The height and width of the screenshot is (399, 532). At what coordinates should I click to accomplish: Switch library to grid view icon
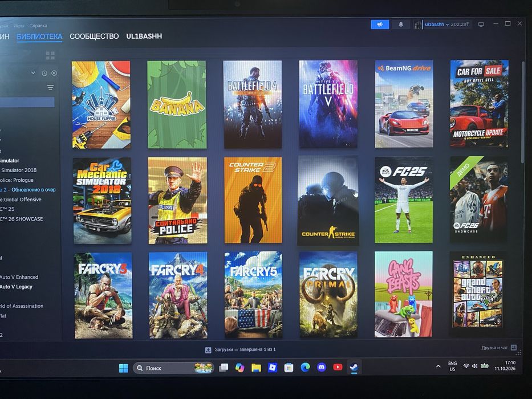click(x=50, y=55)
